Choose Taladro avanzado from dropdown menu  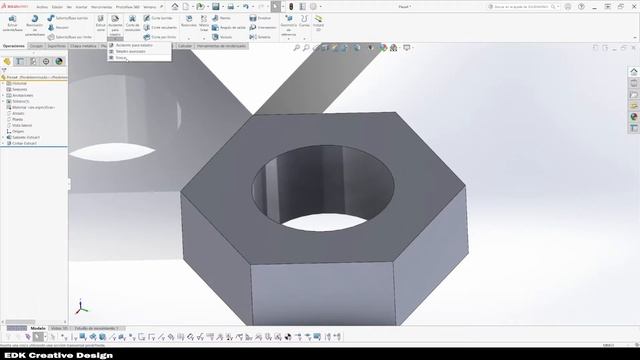coord(139,51)
